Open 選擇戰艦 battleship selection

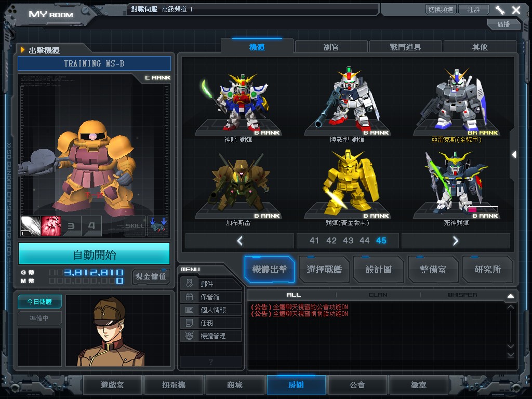point(324,270)
